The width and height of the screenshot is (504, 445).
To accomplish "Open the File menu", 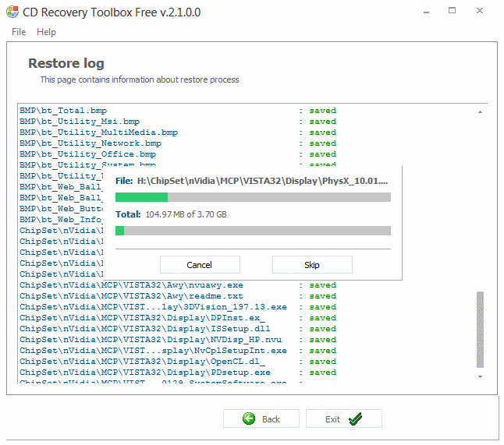I will [19, 32].
